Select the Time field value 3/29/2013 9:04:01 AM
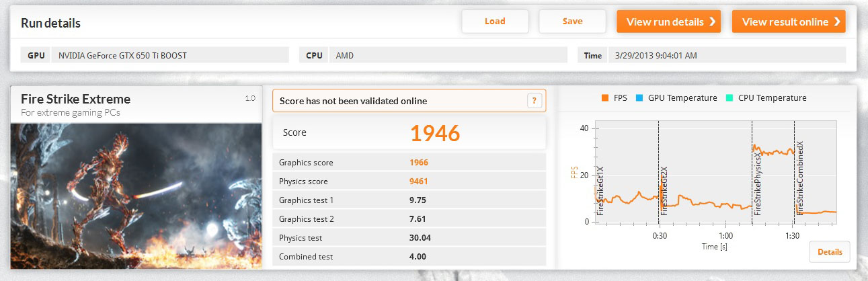 click(727, 55)
